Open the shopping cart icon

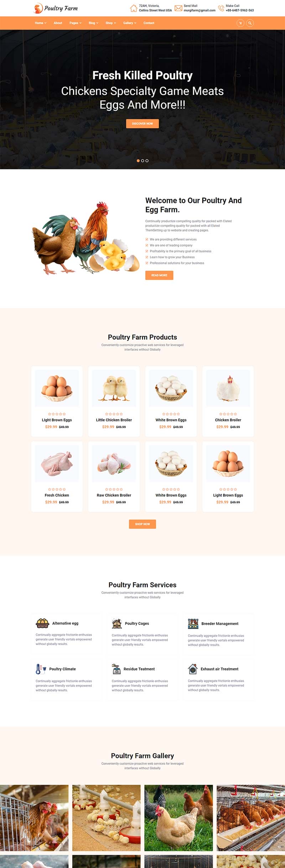click(240, 23)
